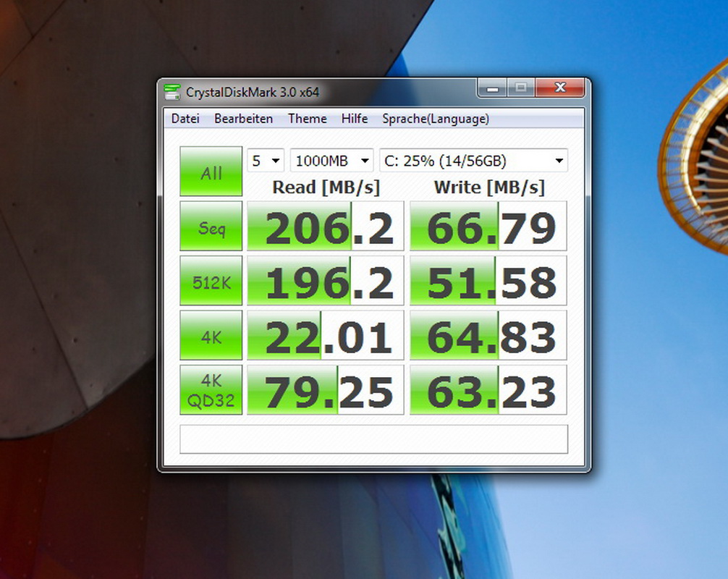
Task: Minimize the CrystalDiskMark window
Action: click(493, 88)
